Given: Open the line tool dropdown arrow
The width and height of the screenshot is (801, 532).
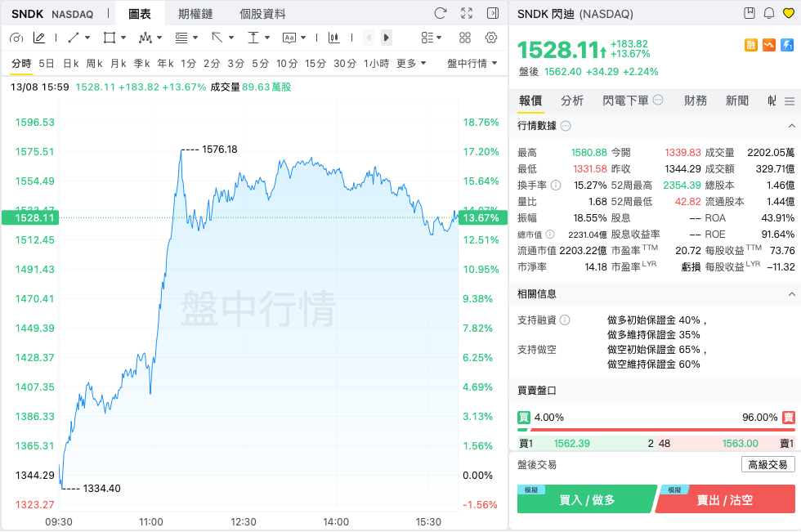Looking at the screenshot, I should (x=87, y=38).
